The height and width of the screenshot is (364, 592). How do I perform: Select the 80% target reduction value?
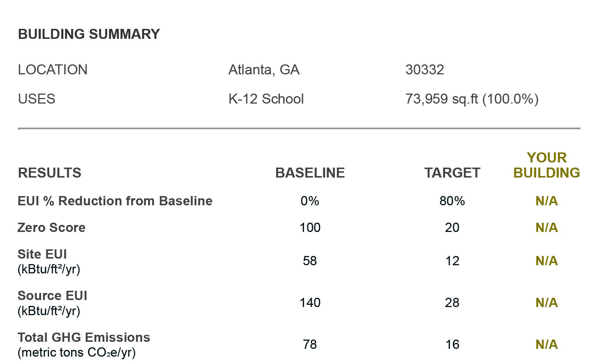coord(452,201)
